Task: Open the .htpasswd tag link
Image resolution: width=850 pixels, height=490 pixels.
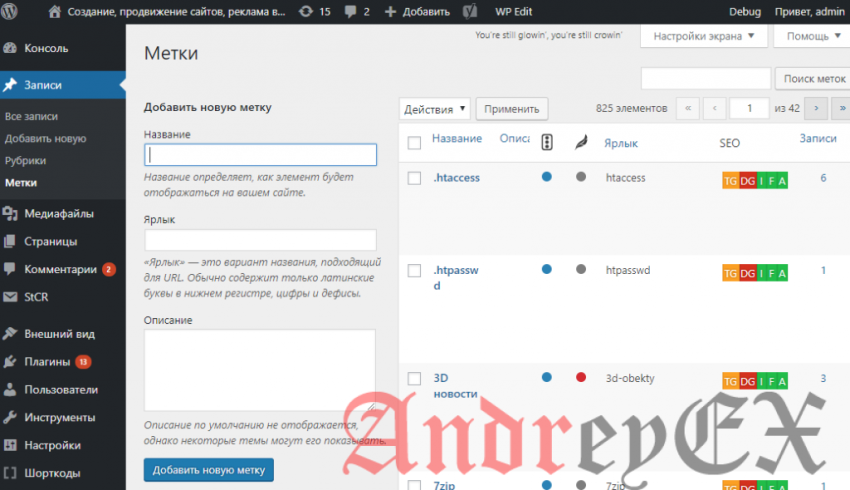Action: tap(456, 278)
